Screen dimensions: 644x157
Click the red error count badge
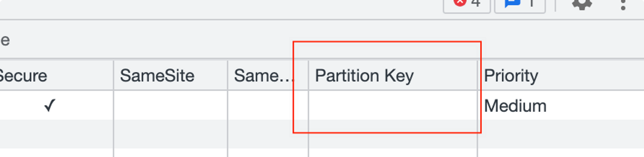467,4
